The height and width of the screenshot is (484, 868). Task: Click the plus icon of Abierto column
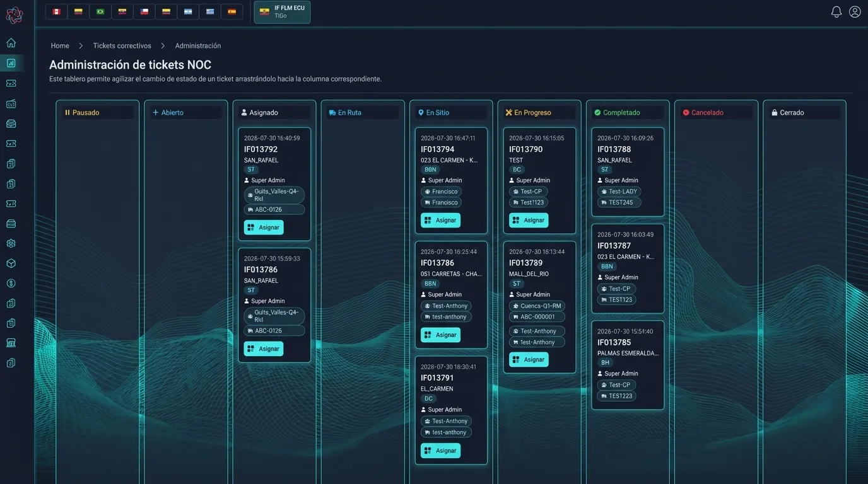[155, 113]
